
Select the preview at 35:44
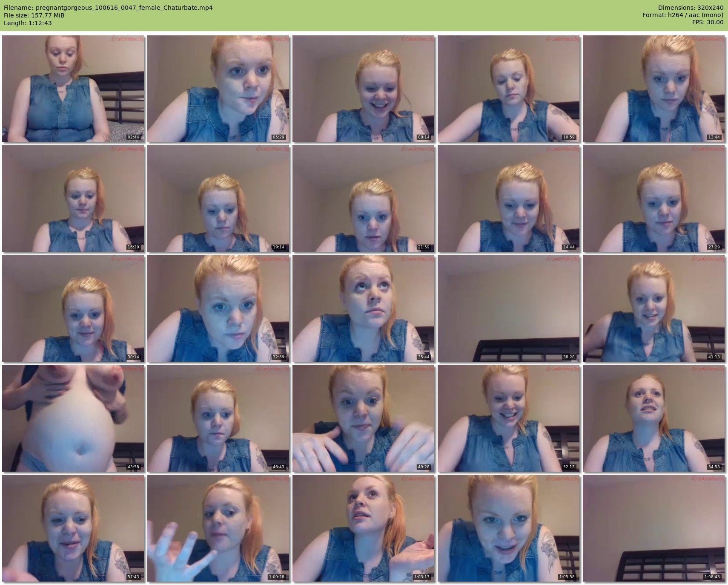click(364, 308)
